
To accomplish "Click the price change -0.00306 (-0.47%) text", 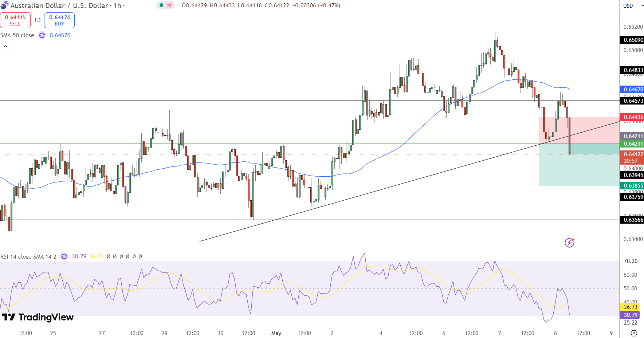I will 316,5.
